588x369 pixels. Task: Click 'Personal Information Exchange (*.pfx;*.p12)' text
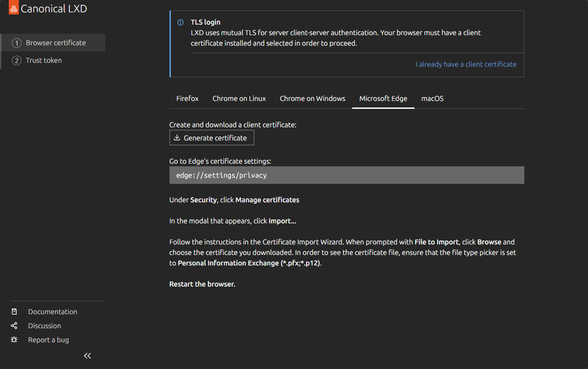click(x=249, y=263)
